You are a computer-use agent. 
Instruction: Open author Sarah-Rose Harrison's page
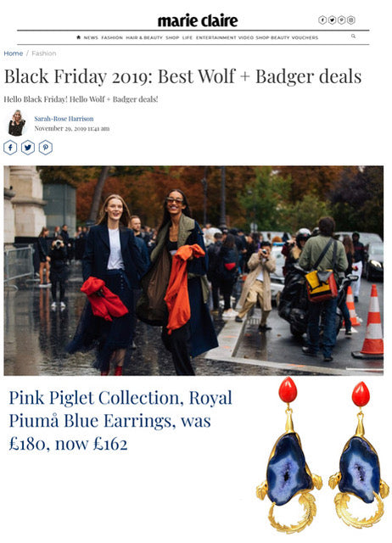tap(64, 119)
